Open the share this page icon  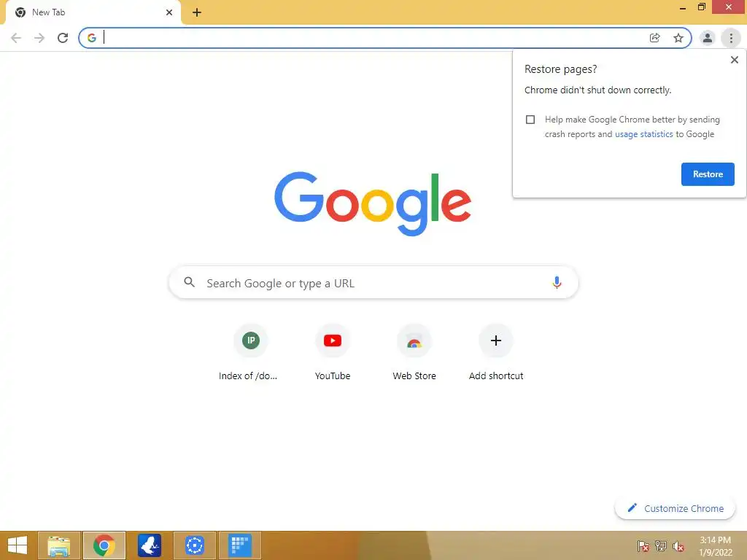655,38
